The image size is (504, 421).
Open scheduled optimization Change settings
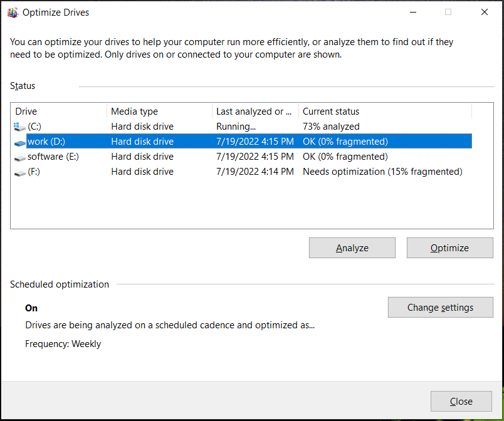pos(440,307)
